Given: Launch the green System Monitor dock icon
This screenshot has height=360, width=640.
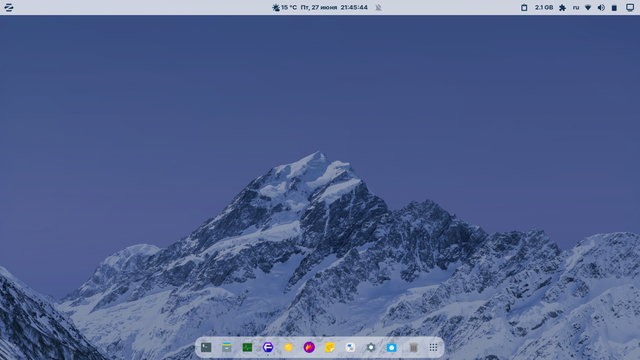Looking at the screenshot, I should 247,347.
